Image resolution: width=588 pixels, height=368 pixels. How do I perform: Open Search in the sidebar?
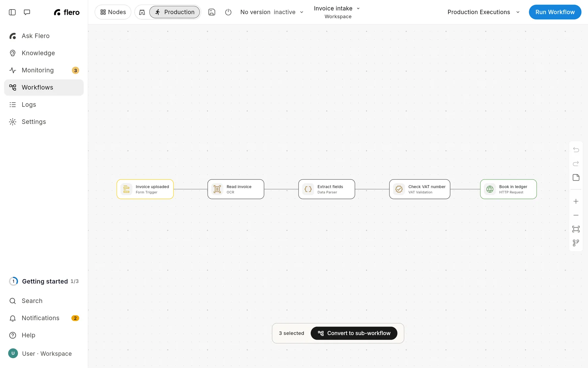point(44,301)
